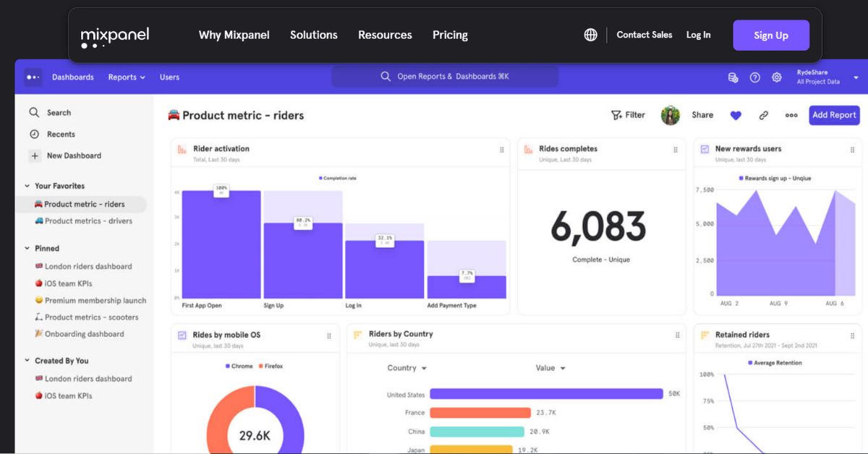This screenshot has height=454, width=868.
Task: Toggle the Chrome legend series
Action: pyautogui.click(x=239, y=367)
